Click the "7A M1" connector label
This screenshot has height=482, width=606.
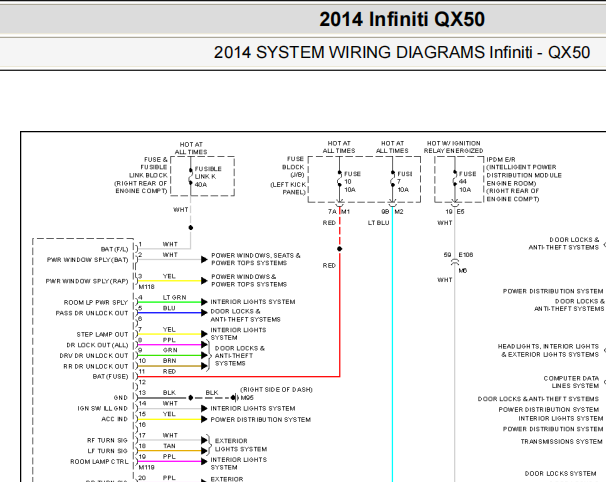tap(339, 212)
